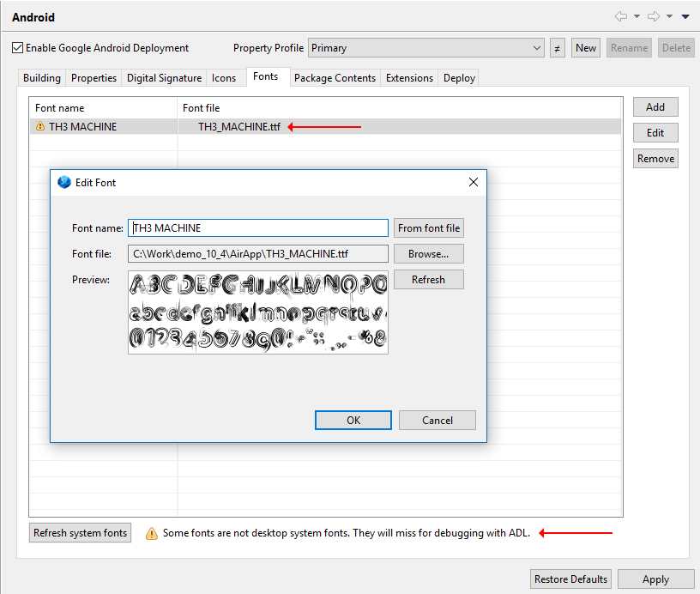700x594 pixels.
Task: Open the Deploy tab
Action: pyautogui.click(x=458, y=77)
